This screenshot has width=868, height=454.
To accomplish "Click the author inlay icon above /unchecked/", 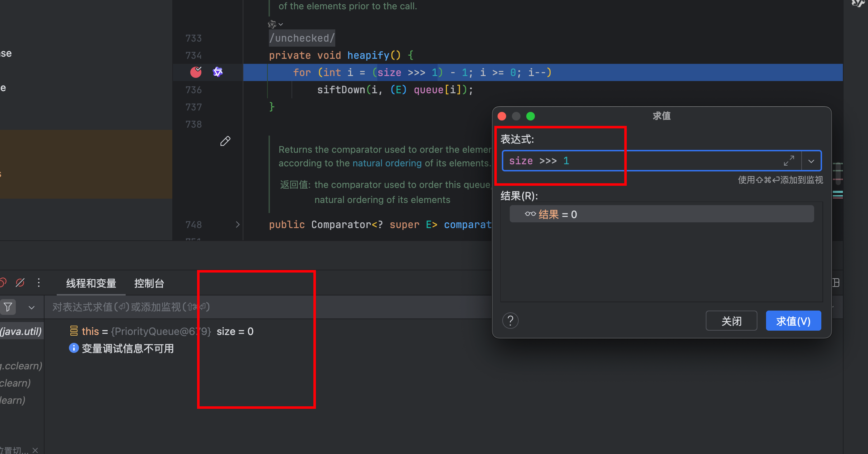I will coord(272,24).
